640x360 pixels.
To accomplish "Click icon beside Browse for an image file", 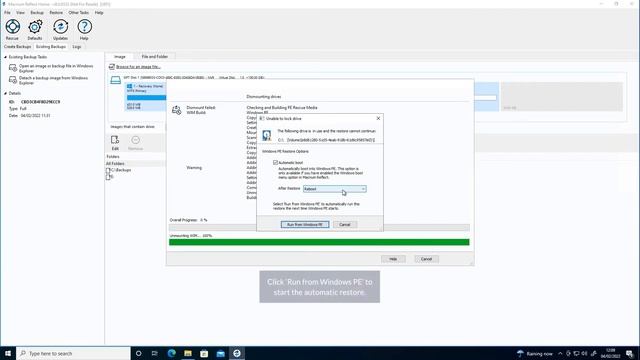I will point(111,67).
